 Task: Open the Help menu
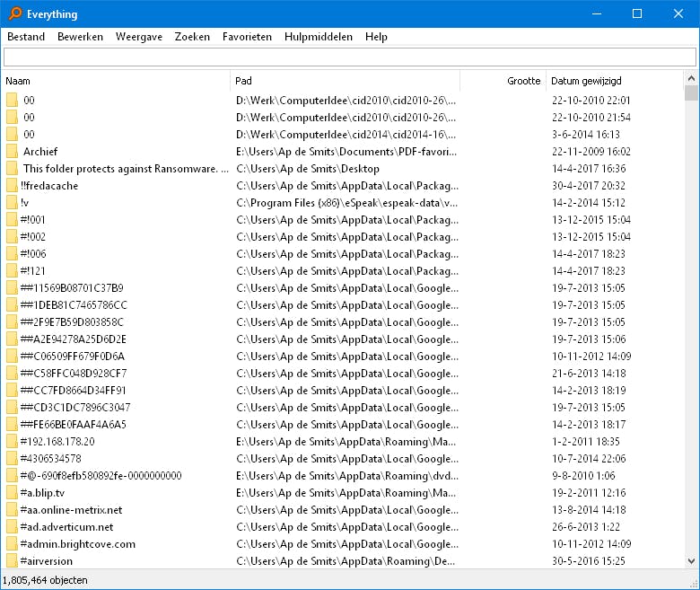point(376,37)
